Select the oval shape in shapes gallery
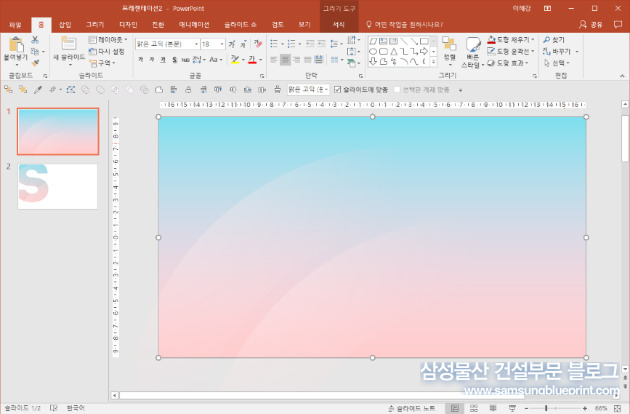The width and height of the screenshot is (630, 414). [373, 51]
